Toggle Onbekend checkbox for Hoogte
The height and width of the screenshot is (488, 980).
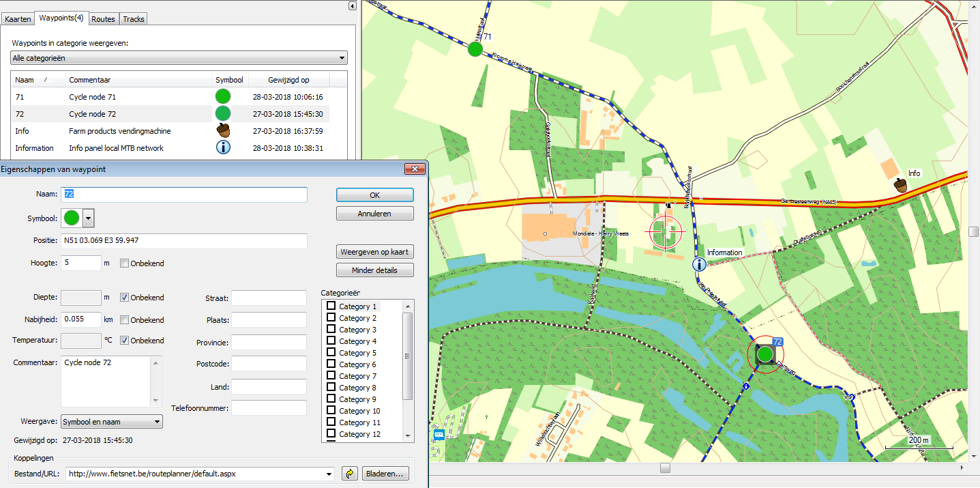tap(125, 263)
